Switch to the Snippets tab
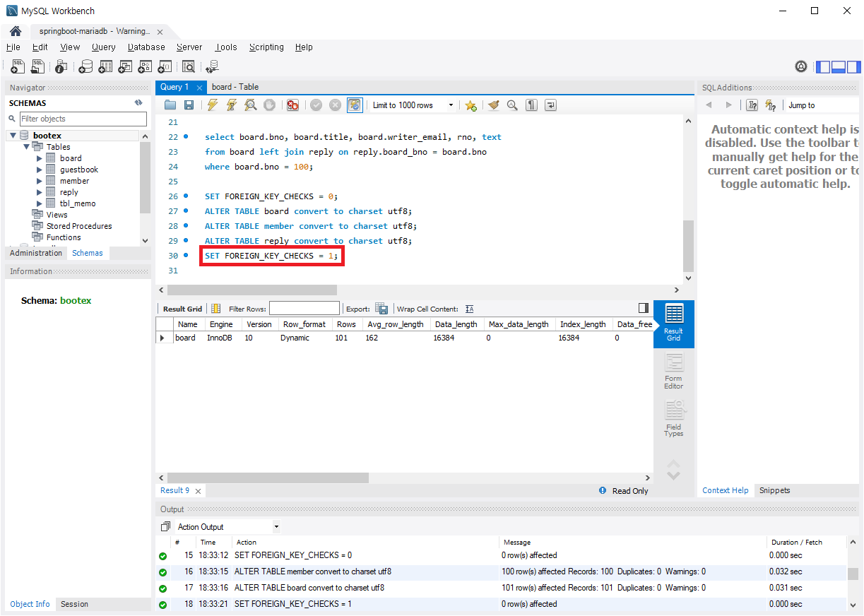The width and height of the screenshot is (864, 616). [775, 490]
